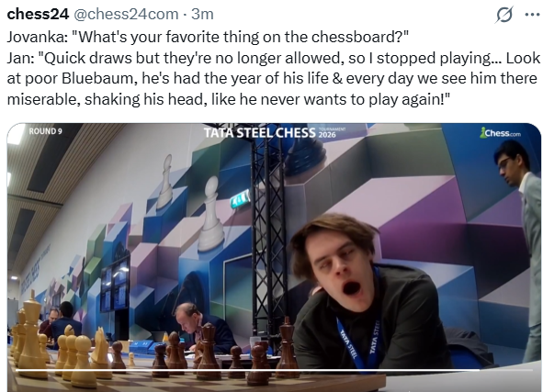This screenshot has width=543, height=392.
Task: Click the green exit sign in the video
Action: 240,198
